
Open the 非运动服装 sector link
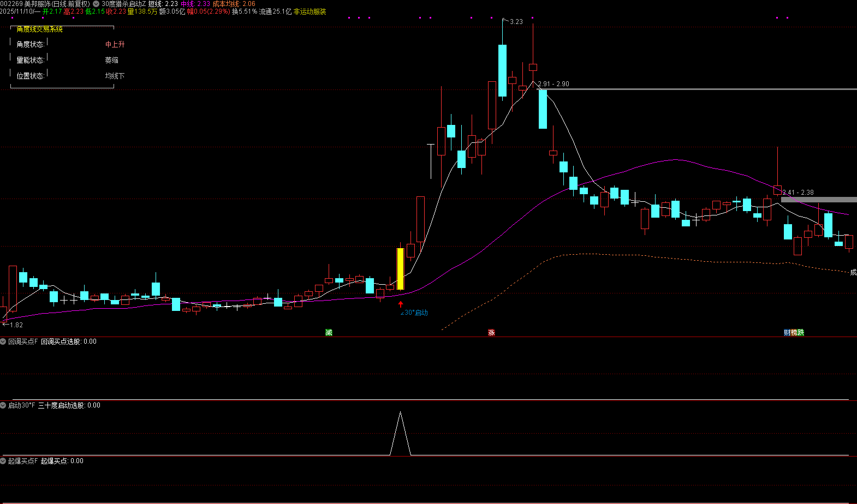click(310, 11)
